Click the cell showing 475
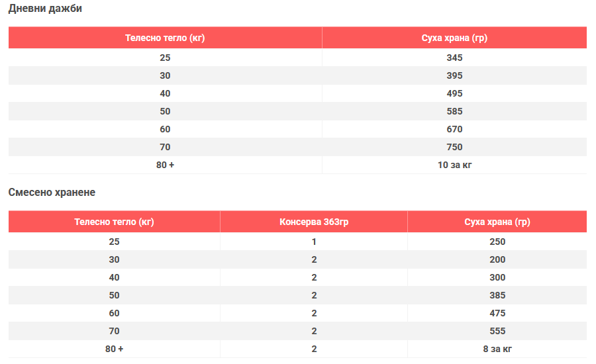Image resolution: width=596 pixels, height=364 pixels. point(497,313)
